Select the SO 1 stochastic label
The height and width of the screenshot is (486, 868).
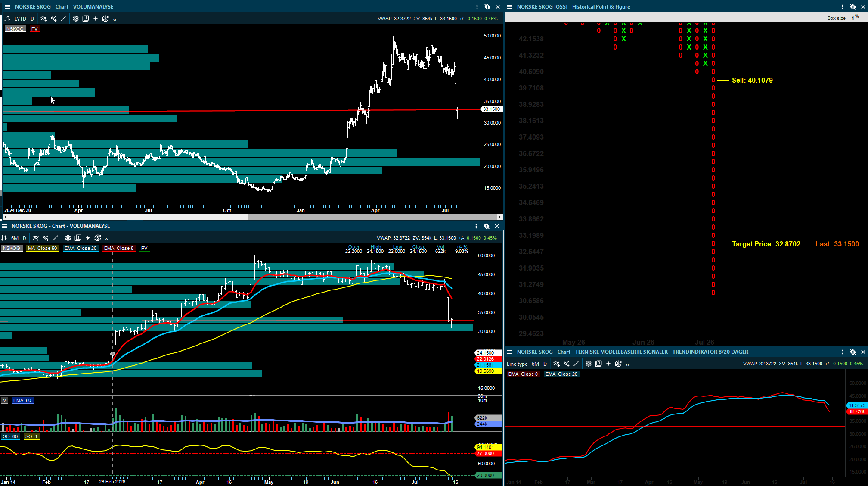(32, 436)
